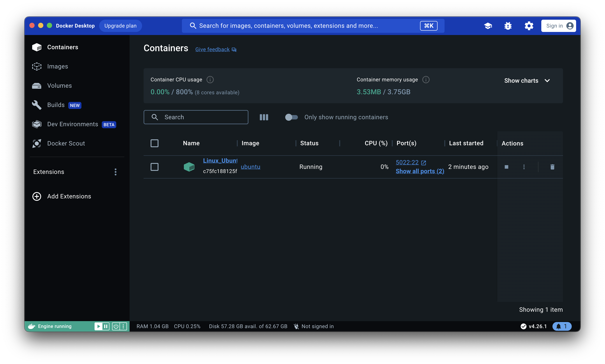Resume engine with play button in status bar
Image resolution: width=605 pixels, height=364 pixels.
click(x=98, y=326)
